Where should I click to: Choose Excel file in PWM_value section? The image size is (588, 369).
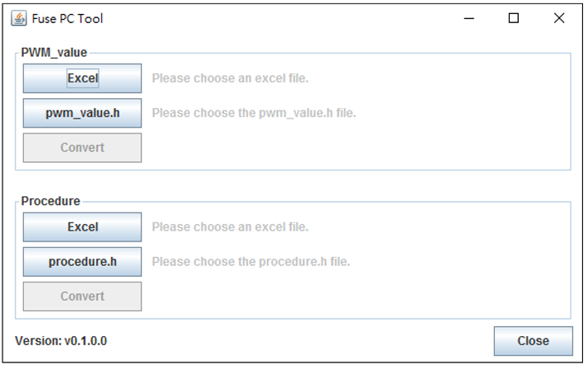coord(82,78)
